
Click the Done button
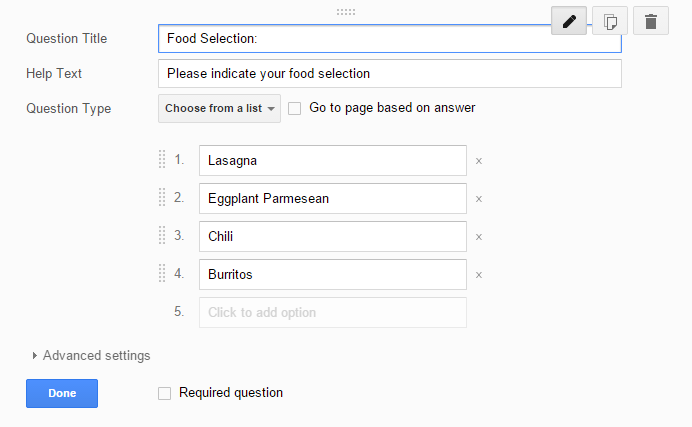coord(62,393)
